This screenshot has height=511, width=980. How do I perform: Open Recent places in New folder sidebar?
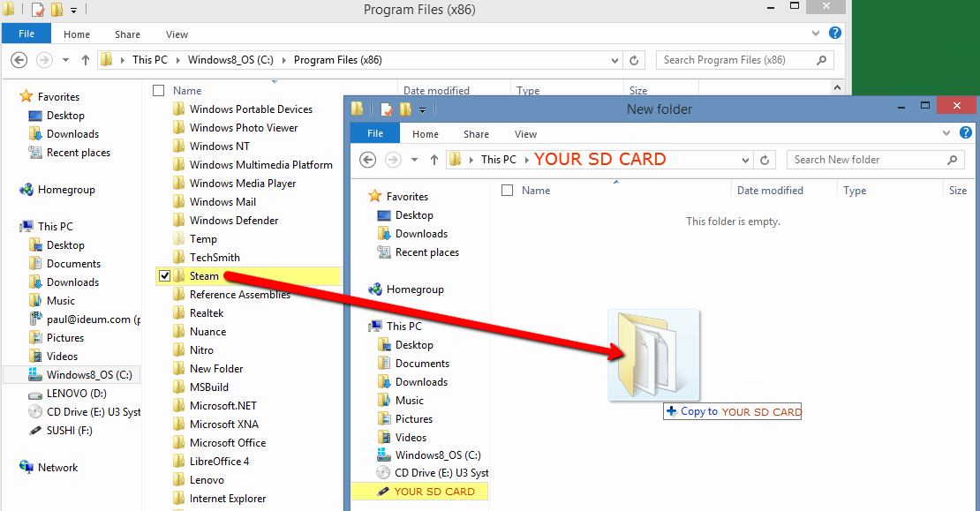click(418, 252)
